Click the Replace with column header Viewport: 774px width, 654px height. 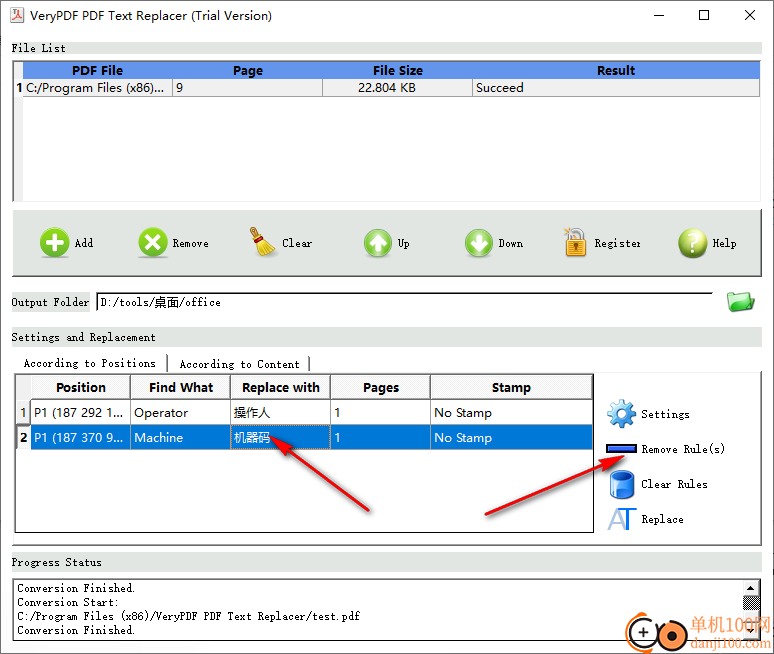pyautogui.click(x=281, y=387)
